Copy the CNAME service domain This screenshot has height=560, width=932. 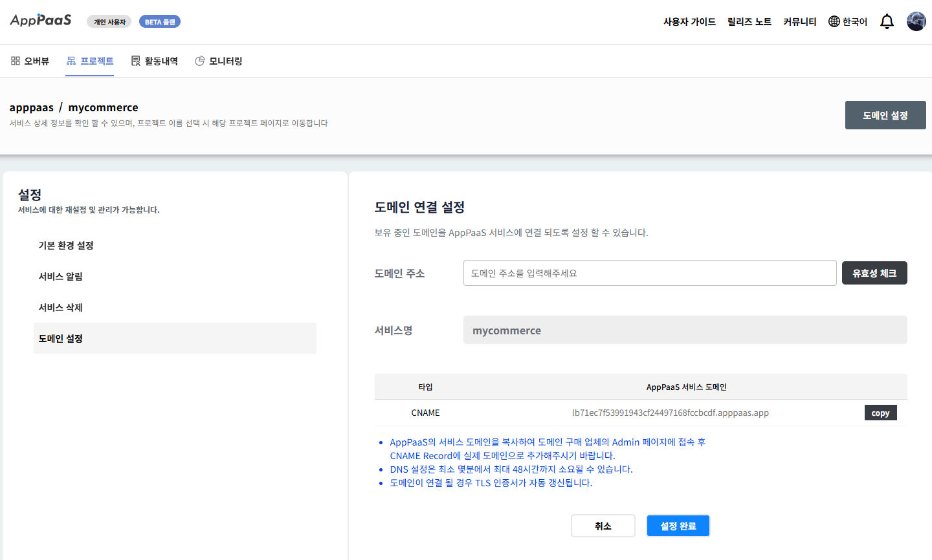coord(880,413)
